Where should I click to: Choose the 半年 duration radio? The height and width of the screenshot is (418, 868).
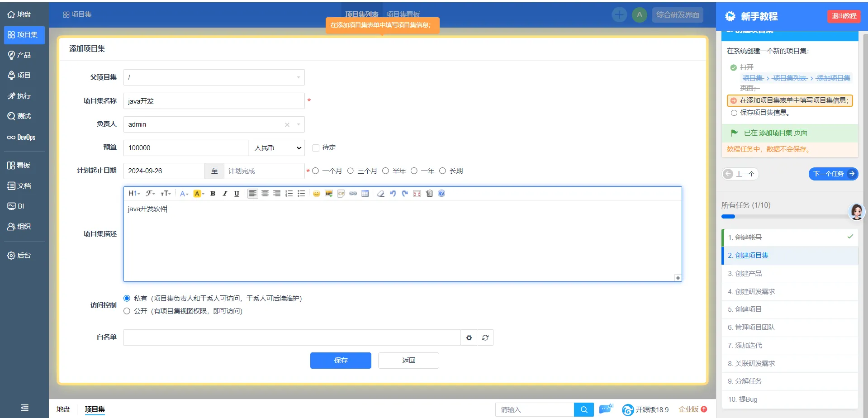(385, 171)
